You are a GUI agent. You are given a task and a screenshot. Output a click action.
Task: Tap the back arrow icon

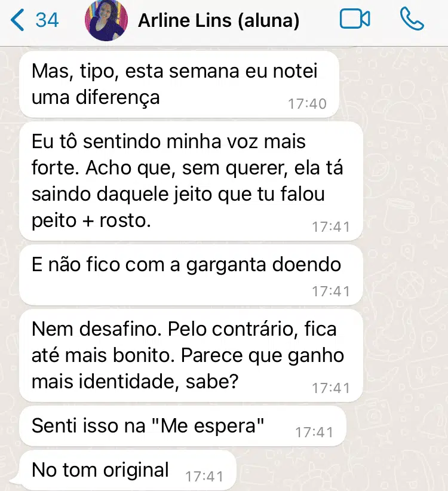click(x=17, y=20)
